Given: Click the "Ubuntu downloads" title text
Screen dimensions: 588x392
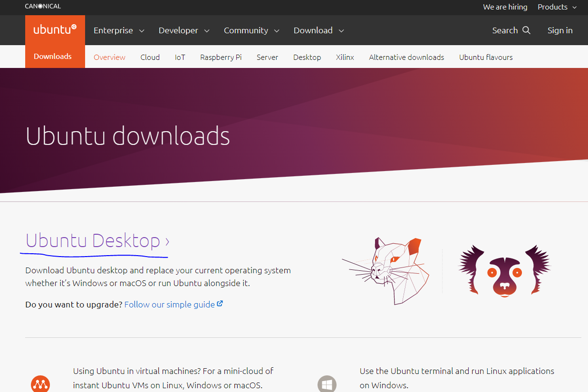Looking at the screenshot, I should (x=128, y=136).
